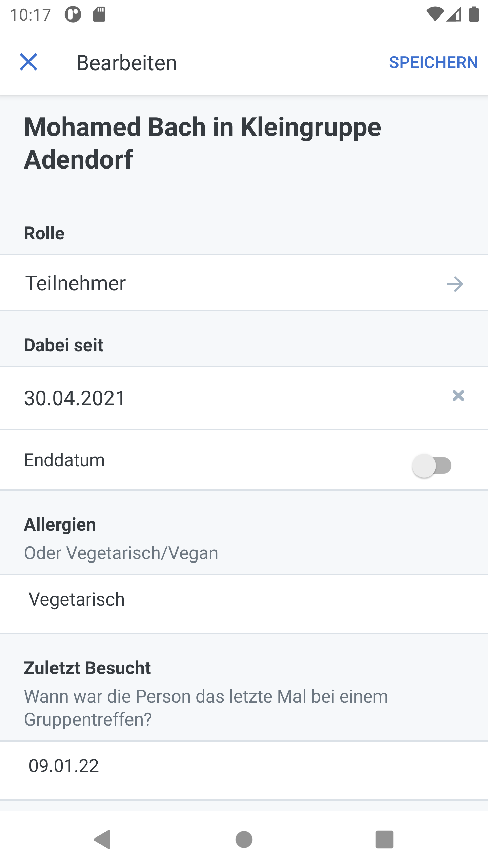This screenshot has width=488, height=868.
Task: Open recent apps square button
Action: (385, 840)
